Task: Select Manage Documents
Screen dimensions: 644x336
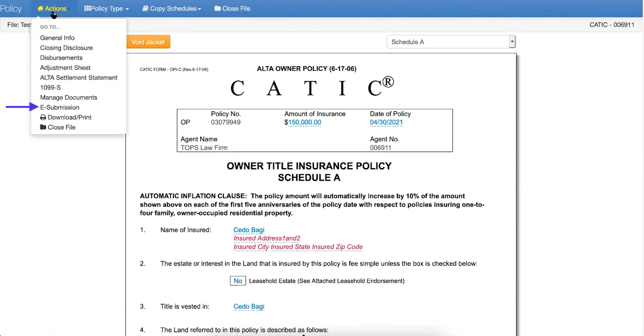Action: [69, 97]
